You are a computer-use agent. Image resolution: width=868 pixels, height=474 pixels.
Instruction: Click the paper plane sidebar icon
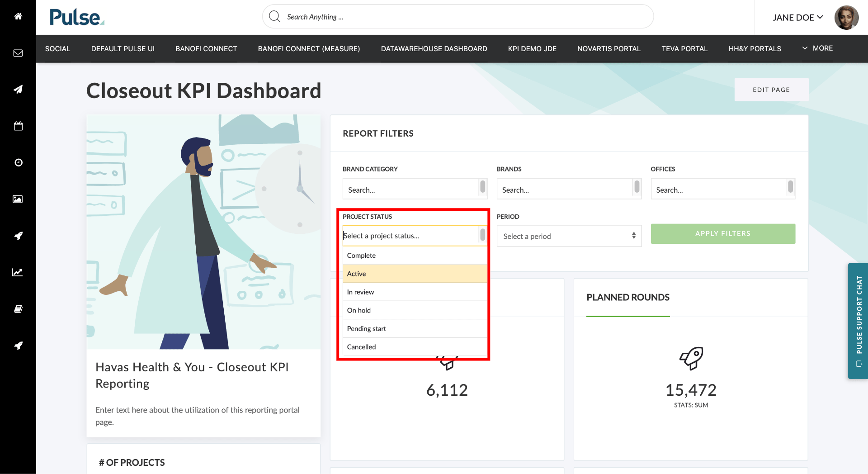point(18,90)
